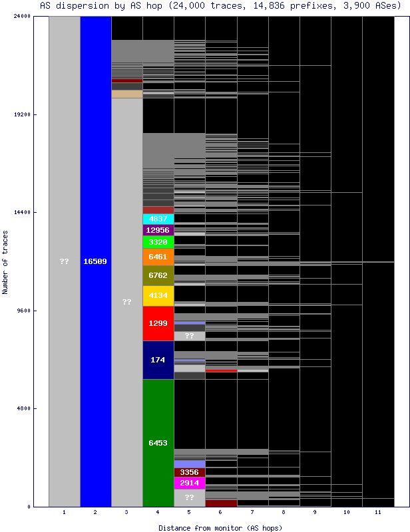
Task: Select the cyan 4837 block
Action: [158, 219]
